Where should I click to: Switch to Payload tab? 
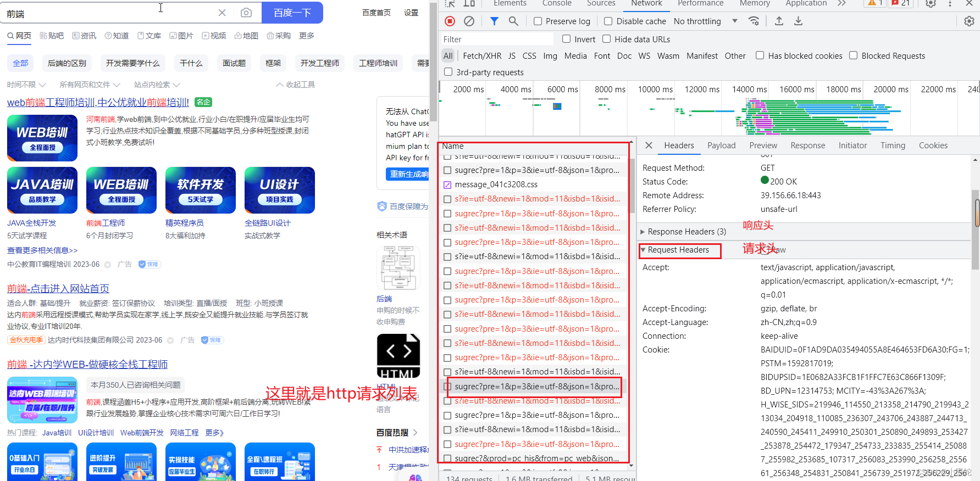[x=721, y=146]
